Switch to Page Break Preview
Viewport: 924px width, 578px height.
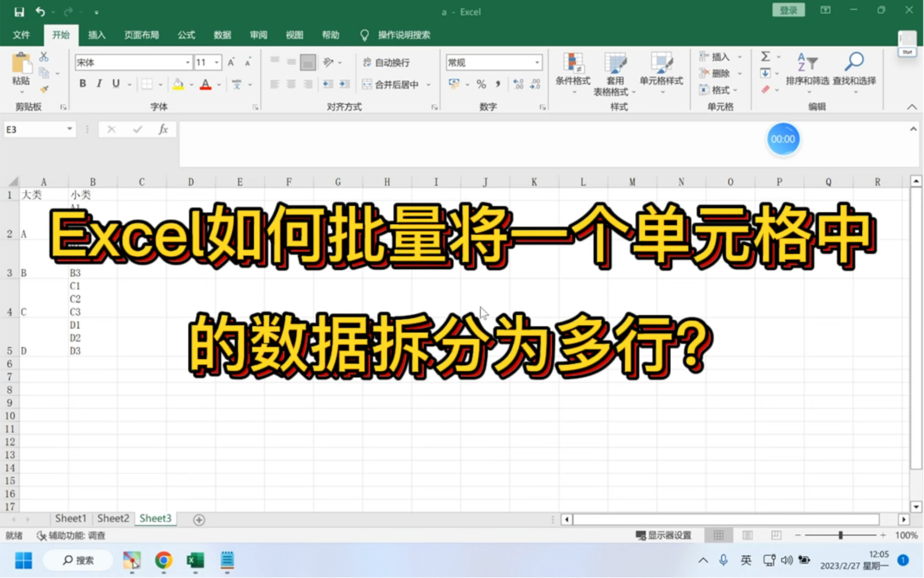[x=776, y=535]
